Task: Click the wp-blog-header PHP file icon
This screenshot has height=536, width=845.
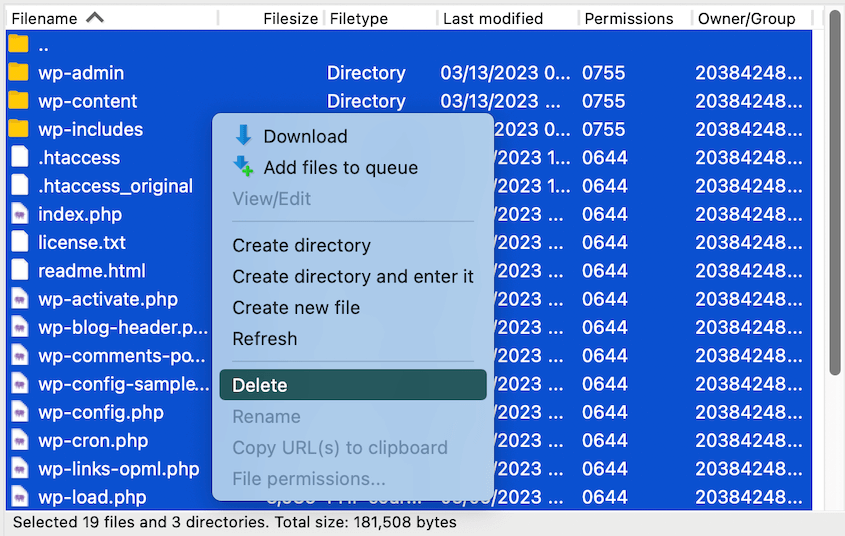Action: (20, 327)
